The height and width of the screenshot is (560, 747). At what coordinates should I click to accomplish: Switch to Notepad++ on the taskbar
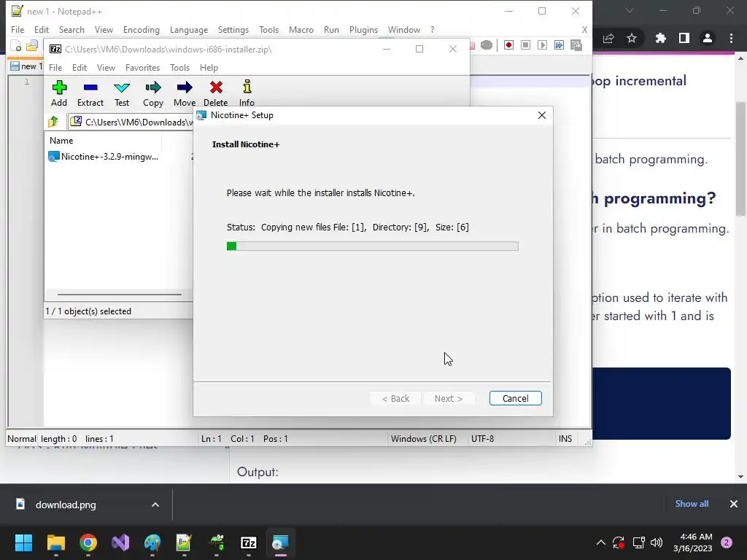click(x=185, y=542)
